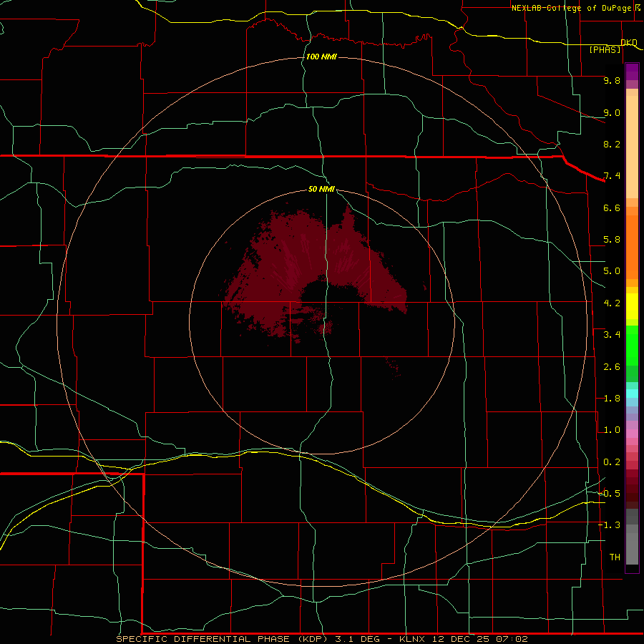
Task: Click the 5.0 legend value
Action: point(612,271)
